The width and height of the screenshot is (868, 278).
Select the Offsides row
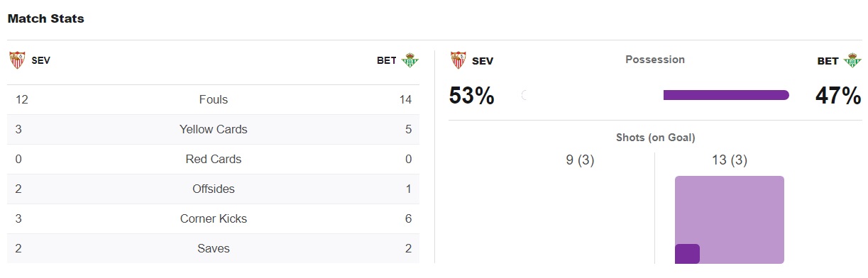click(x=214, y=189)
